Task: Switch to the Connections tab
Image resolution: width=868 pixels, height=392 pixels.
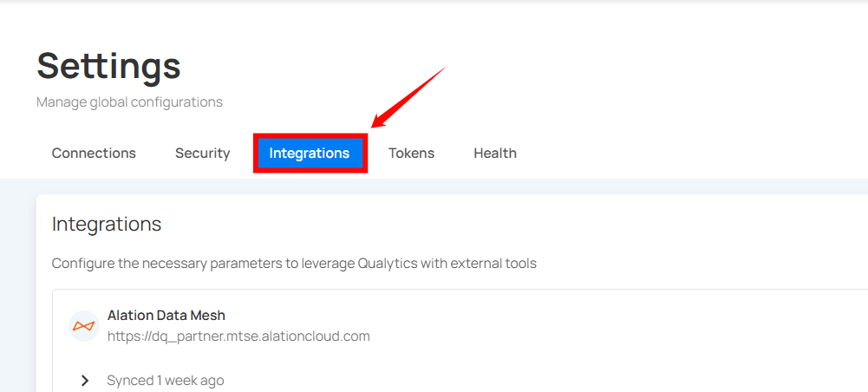Action: click(x=94, y=154)
